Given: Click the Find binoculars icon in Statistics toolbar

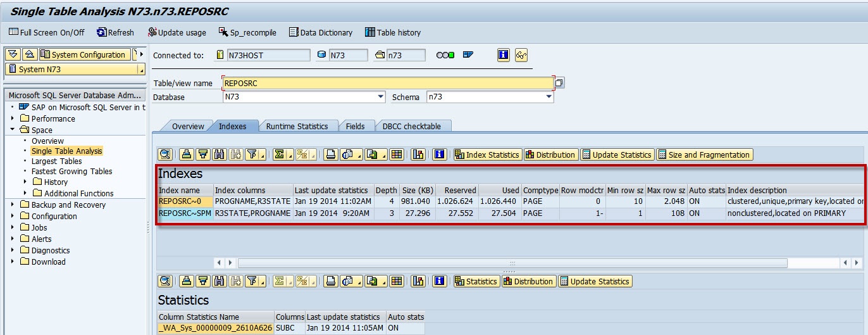Looking at the screenshot, I should [x=219, y=281].
